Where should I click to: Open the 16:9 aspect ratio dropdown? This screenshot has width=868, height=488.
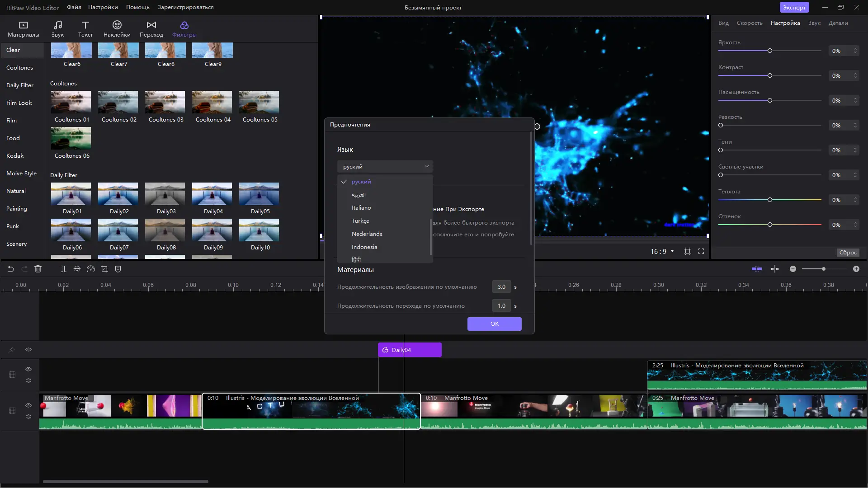click(662, 252)
